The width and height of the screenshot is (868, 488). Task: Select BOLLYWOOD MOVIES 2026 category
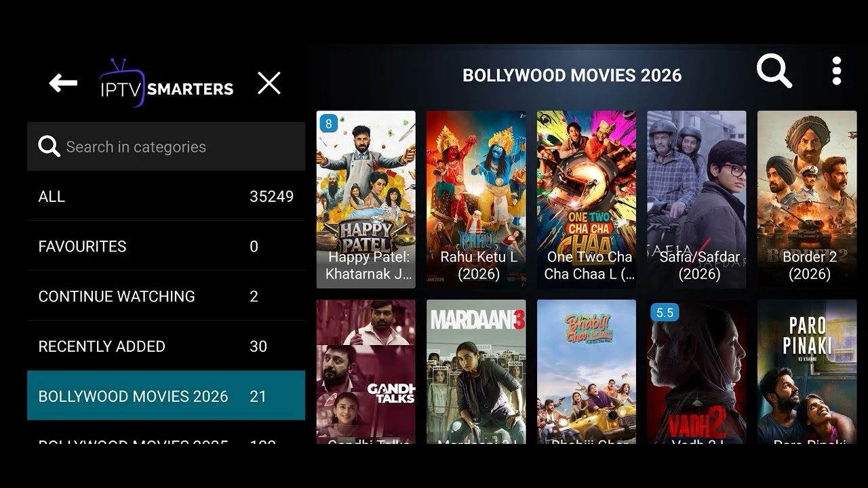(x=166, y=396)
